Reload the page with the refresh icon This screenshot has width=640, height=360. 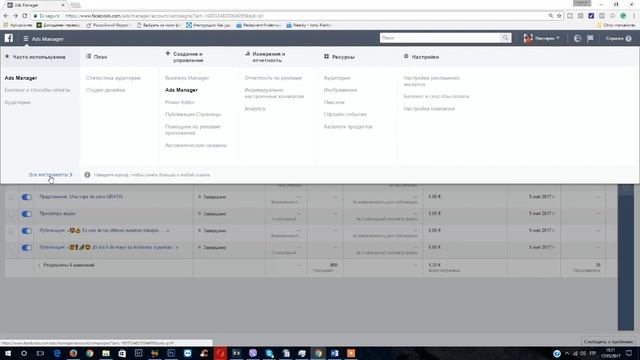point(24,16)
